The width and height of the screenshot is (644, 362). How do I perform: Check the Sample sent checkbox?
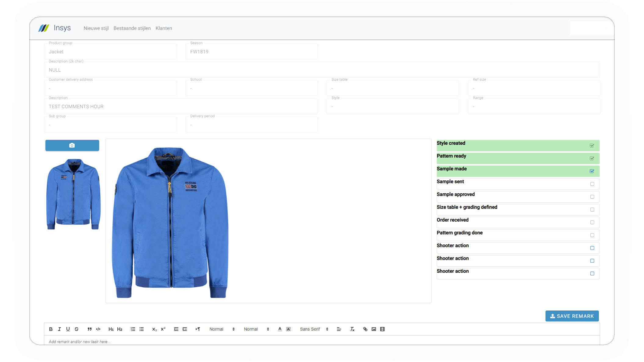pos(592,184)
